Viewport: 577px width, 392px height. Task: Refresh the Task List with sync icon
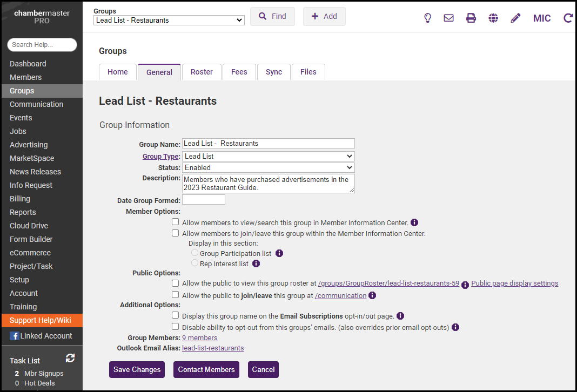(70, 358)
